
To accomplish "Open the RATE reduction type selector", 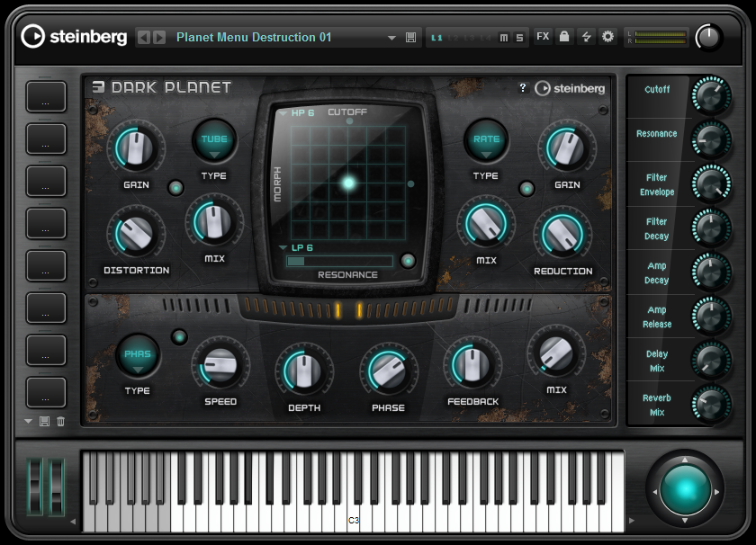I will [x=486, y=140].
